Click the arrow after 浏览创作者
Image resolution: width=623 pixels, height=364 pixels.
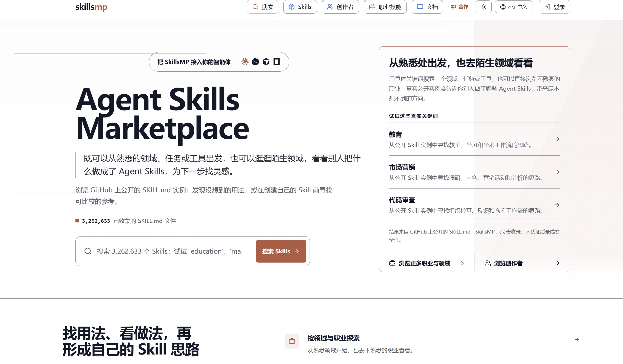click(x=557, y=263)
